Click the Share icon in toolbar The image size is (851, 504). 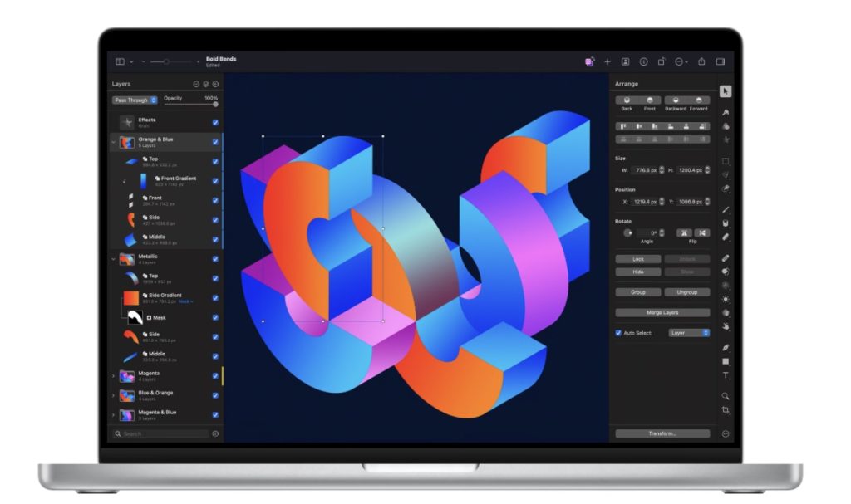coord(701,61)
